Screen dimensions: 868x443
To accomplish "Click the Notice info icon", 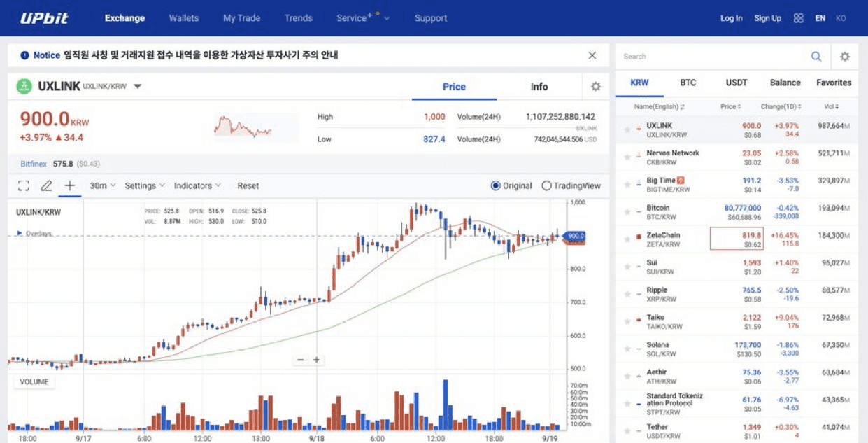I will [24, 55].
